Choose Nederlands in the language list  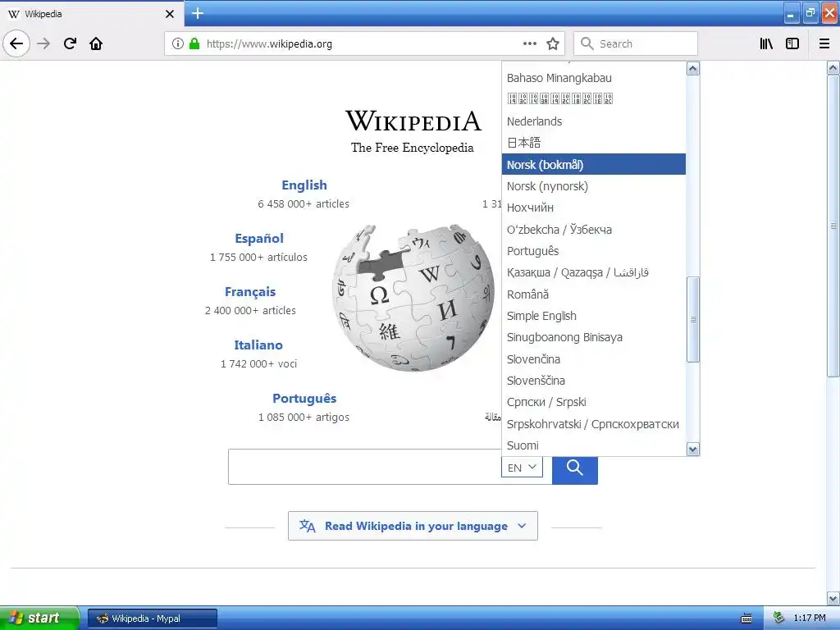594,121
